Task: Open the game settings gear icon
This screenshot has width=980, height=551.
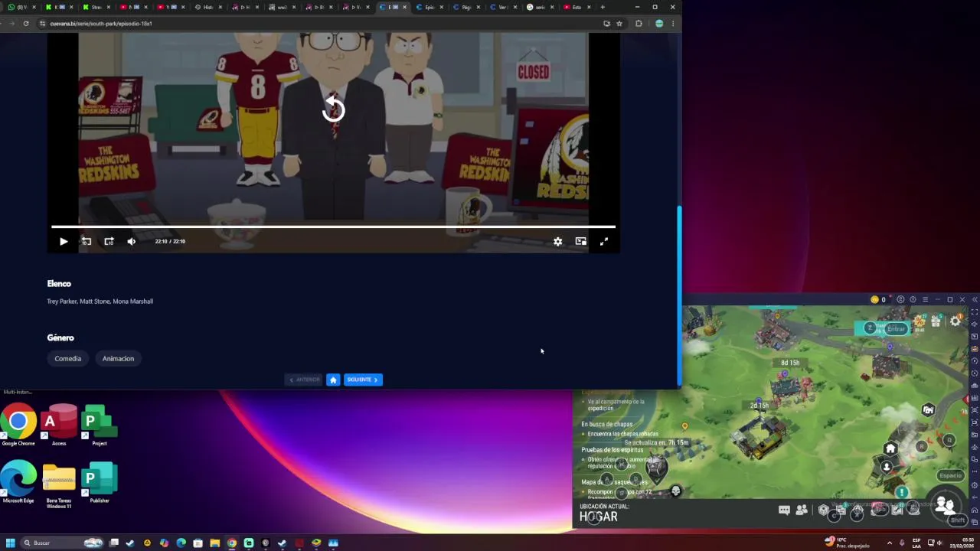Action: tap(955, 321)
